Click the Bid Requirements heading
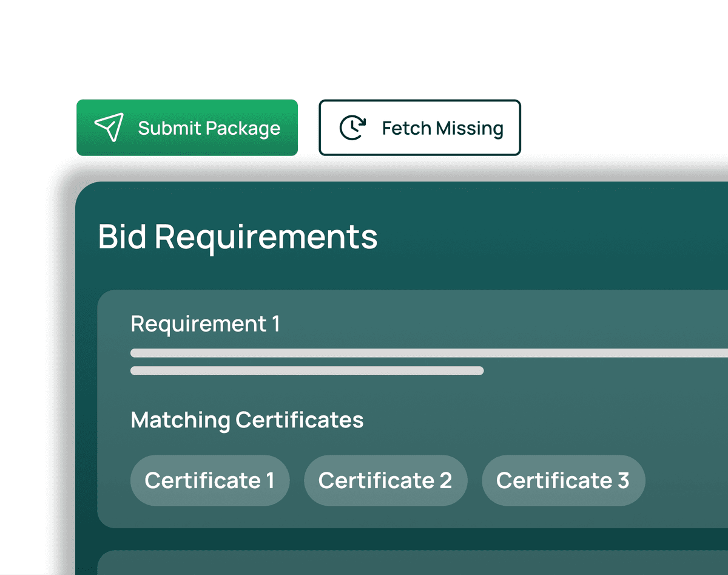The height and width of the screenshot is (575, 728). (x=238, y=237)
